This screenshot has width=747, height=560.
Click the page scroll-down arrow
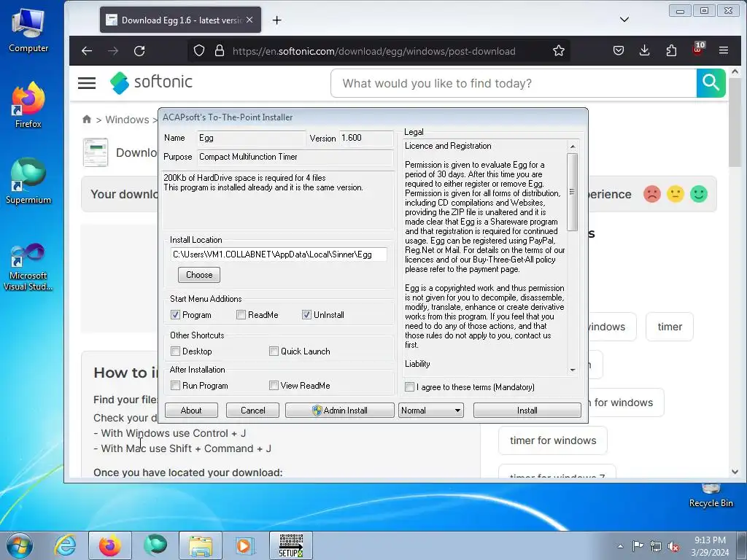735,472
